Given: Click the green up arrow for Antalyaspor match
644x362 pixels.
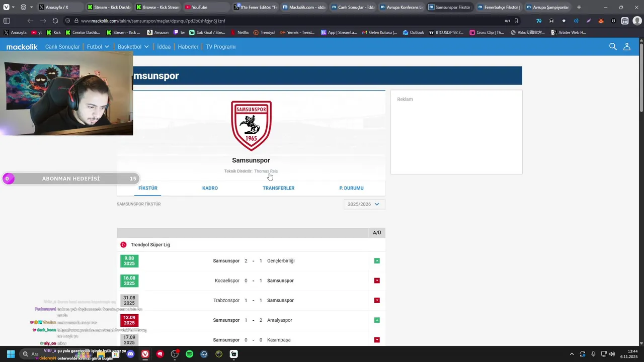Looking at the screenshot, I should [x=377, y=320].
